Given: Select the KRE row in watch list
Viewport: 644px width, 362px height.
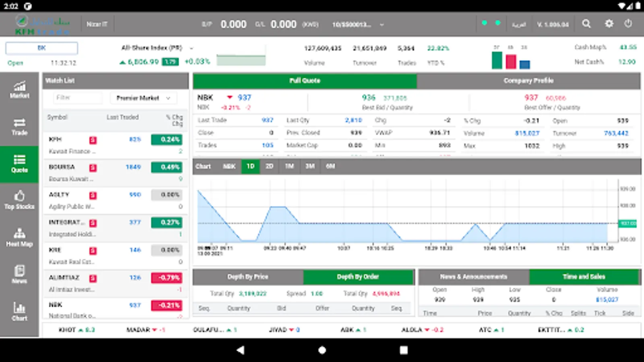Looking at the screenshot, I should (116, 256).
